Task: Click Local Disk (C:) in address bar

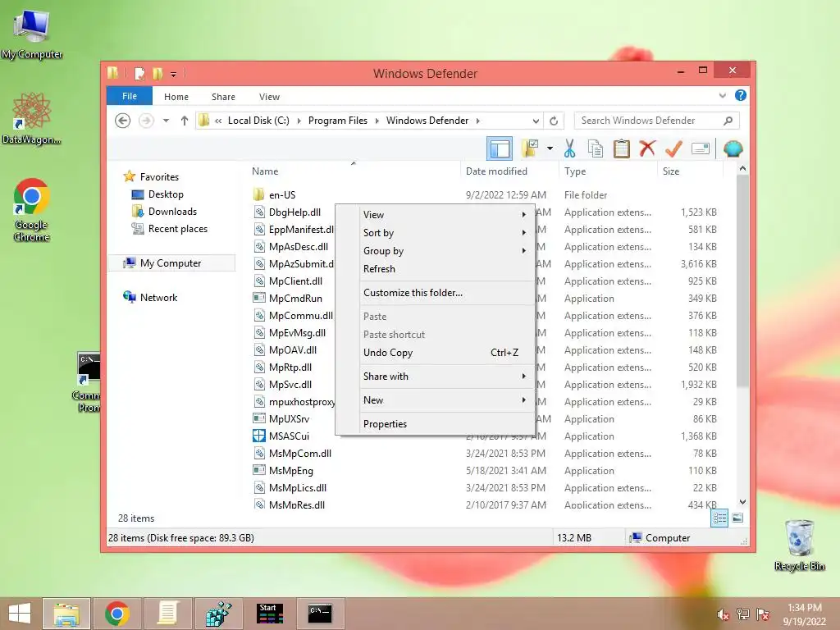Action: point(258,121)
